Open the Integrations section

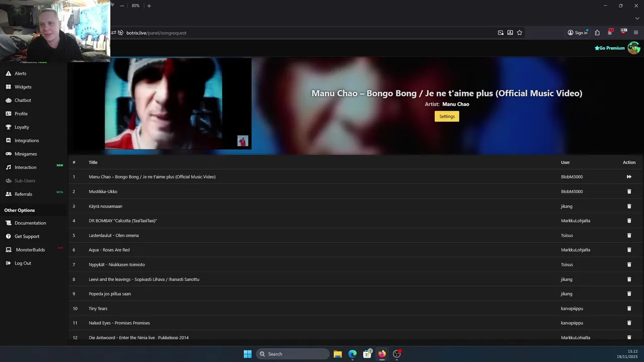26,140
